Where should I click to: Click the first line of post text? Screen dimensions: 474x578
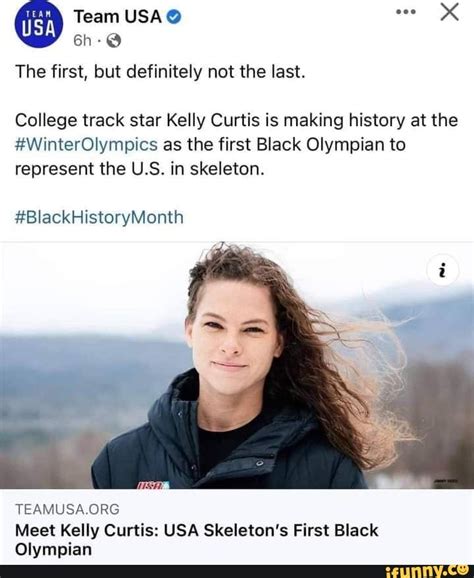(x=160, y=72)
